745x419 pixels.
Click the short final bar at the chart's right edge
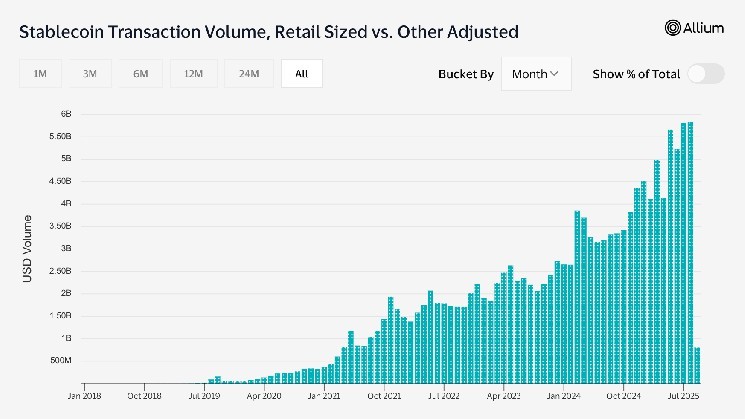pos(696,365)
